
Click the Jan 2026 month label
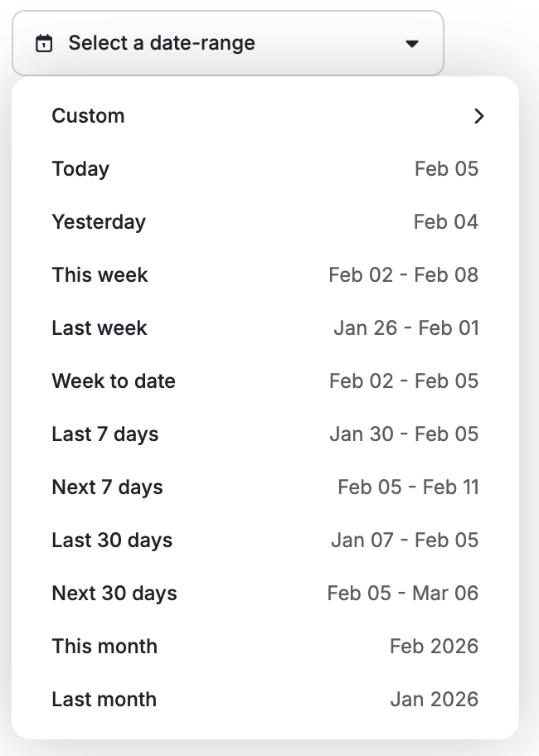click(x=434, y=700)
